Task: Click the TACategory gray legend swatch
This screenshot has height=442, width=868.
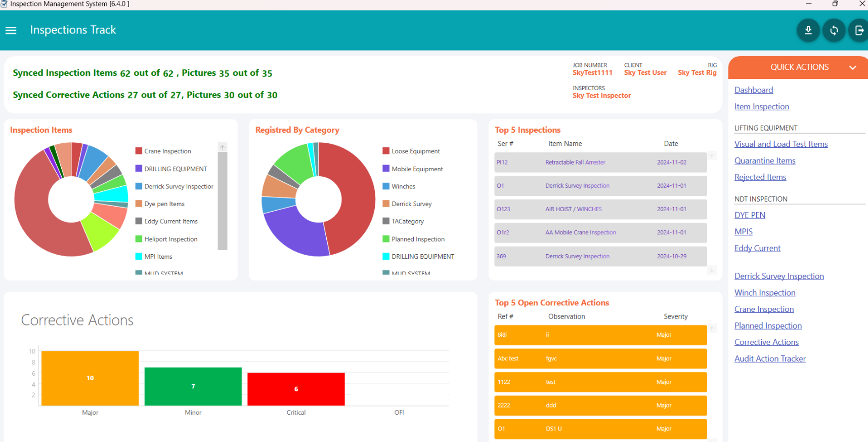Action: click(386, 221)
